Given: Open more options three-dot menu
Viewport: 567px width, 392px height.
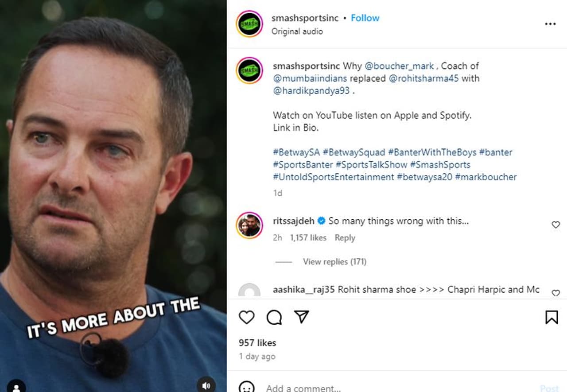Looking at the screenshot, I should click(550, 24).
